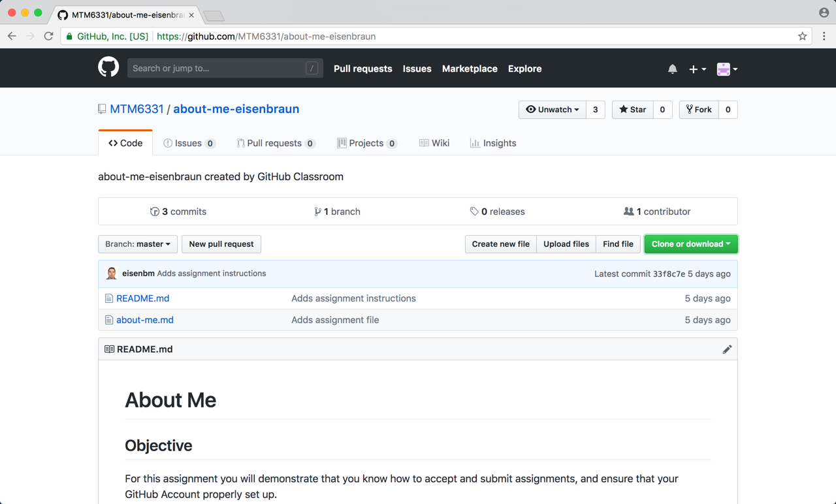Open 'Adds assignment file' commit message

click(335, 320)
